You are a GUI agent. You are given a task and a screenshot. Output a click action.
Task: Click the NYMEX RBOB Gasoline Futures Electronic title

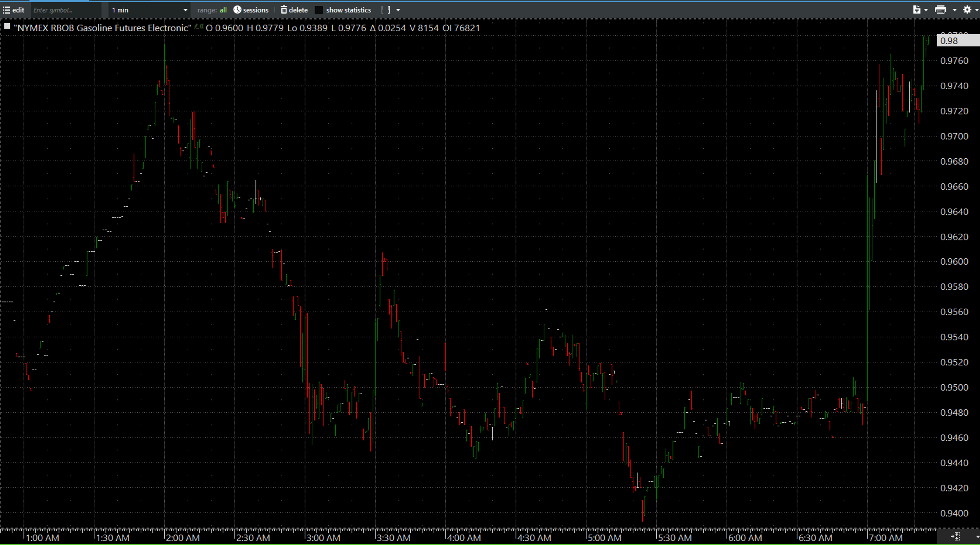point(102,28)
